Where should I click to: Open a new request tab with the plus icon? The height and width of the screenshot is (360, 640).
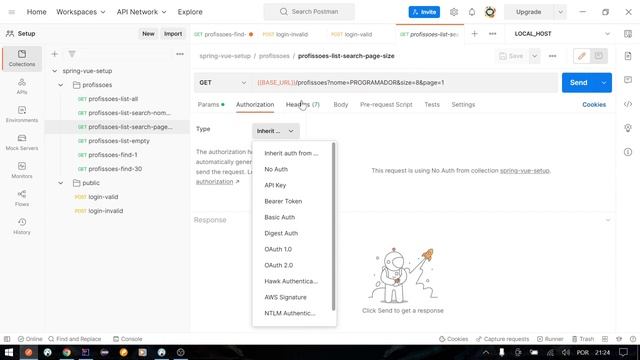475,34
